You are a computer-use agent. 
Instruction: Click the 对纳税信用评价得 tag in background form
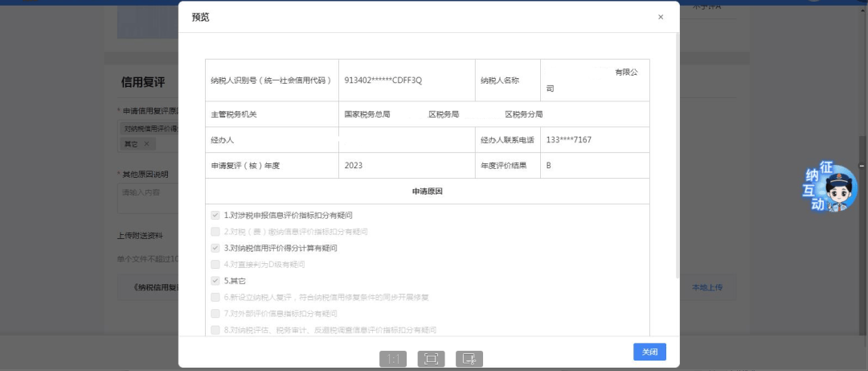pyautogui.click(x=149, y=128)
